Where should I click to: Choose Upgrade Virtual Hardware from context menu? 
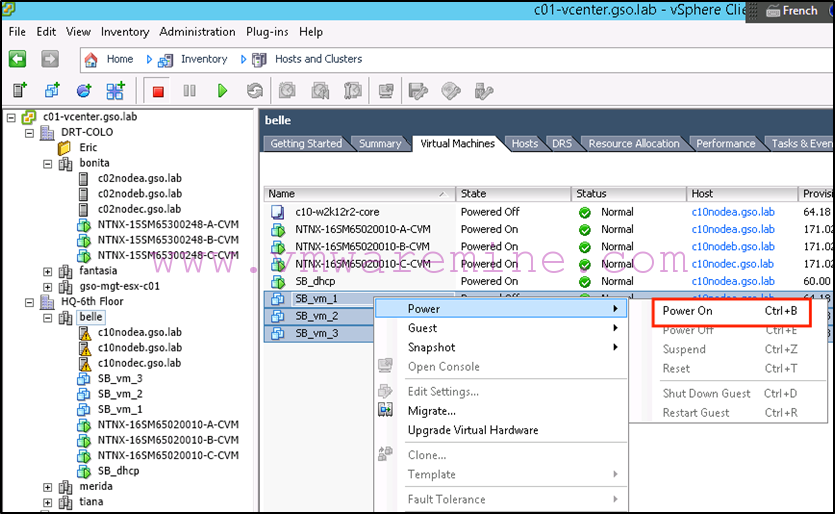[501, 430]
